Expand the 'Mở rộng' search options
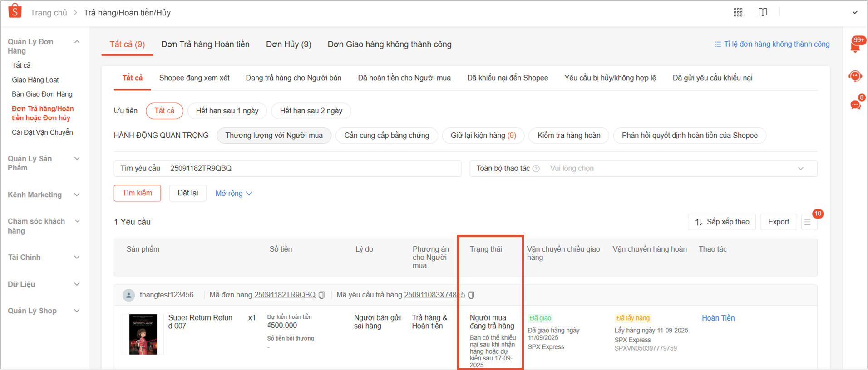The width and height of the screenshot is (868, 370). click(233, 194)
